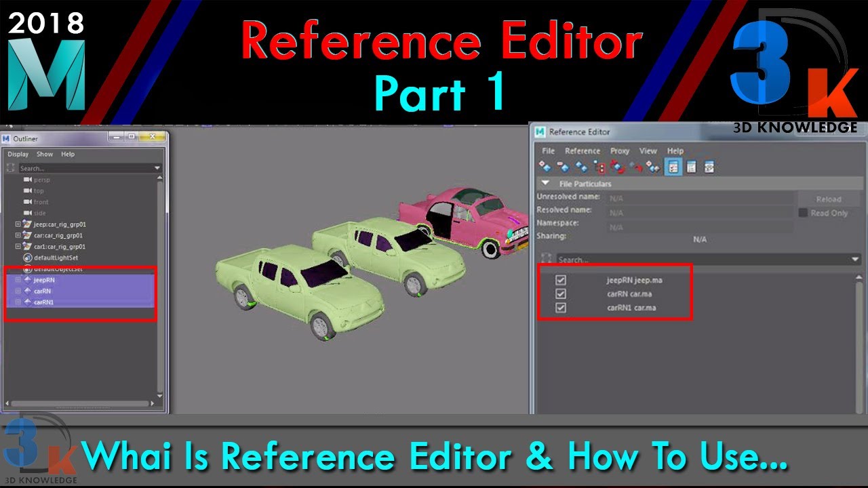Image resolution: width=868 pixels, height=488 pixels.
Task: Click car1:car_rig_grp01 group icon
Action: [x=28, y=247]
